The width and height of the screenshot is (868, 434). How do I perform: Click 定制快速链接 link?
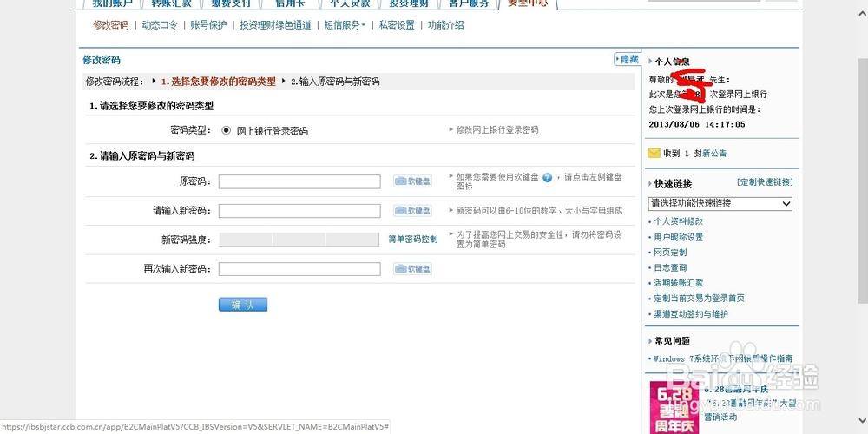(x=766, y=182)
